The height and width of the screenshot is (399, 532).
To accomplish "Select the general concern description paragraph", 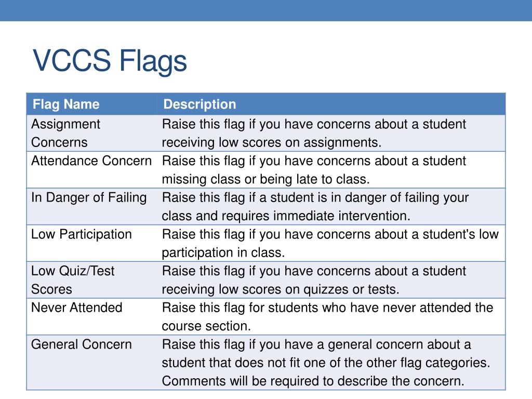I will pos(326,363).
